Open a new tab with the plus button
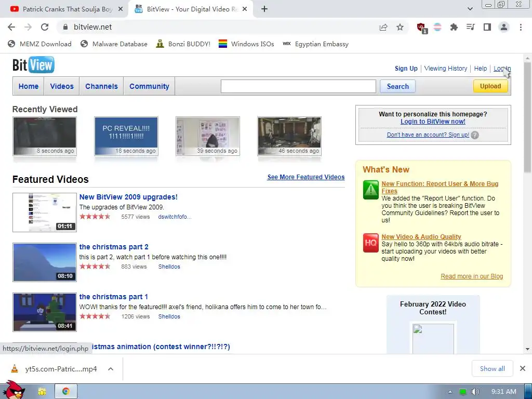This screenshot has height=399, width=532. (x=264, y=9)
